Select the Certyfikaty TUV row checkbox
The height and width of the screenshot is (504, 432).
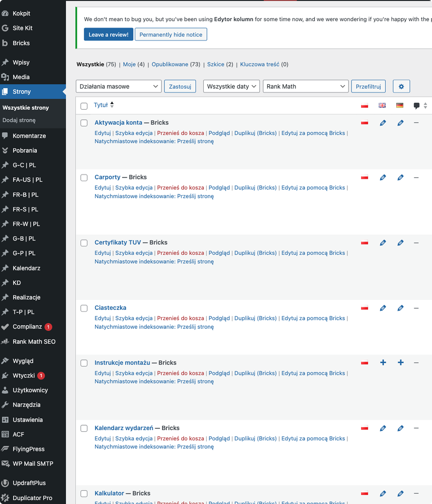click(x=84, y=243)
